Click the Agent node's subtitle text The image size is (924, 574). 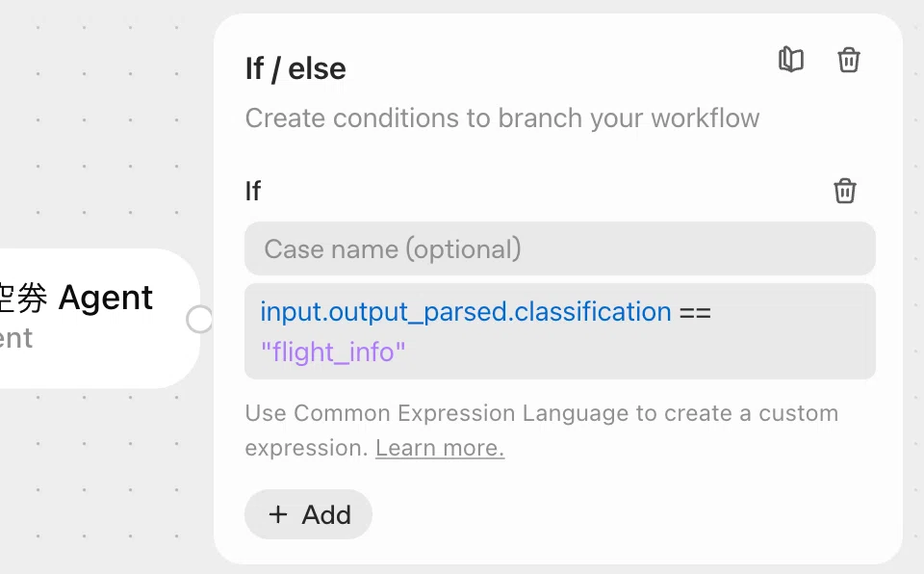[16, 339]
